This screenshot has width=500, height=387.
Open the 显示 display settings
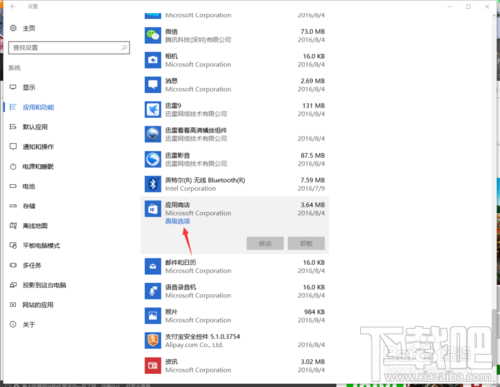[29, 87]
